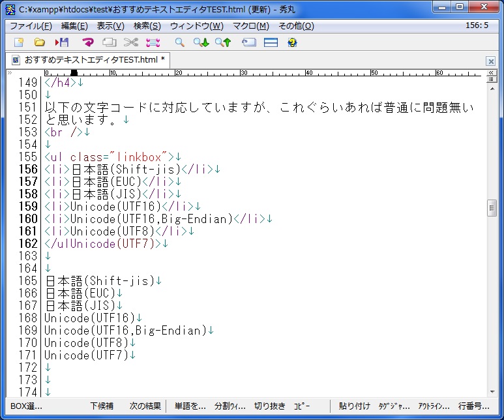Click the file icon on the document tab

[16, 60]
